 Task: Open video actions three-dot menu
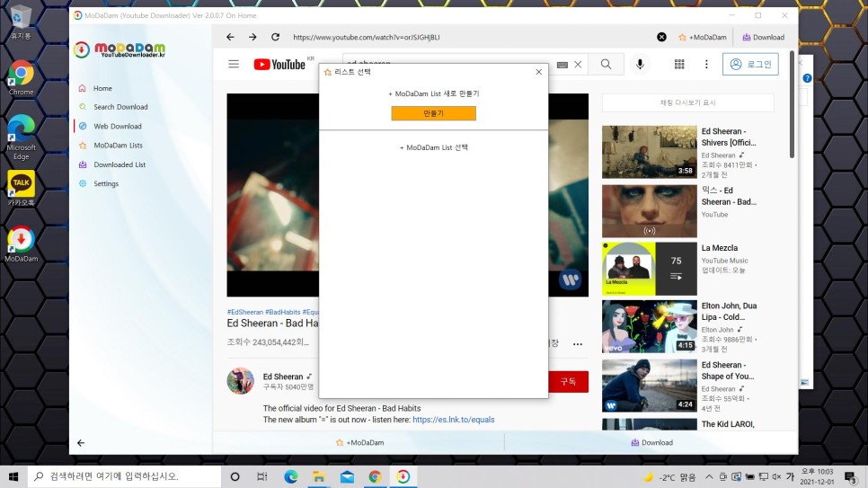[578, 344]
